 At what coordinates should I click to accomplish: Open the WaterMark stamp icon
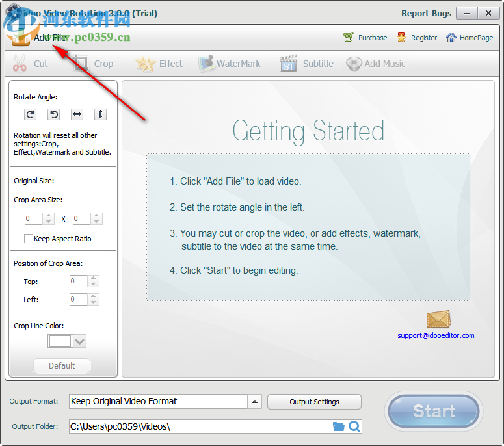coord(206,63)
